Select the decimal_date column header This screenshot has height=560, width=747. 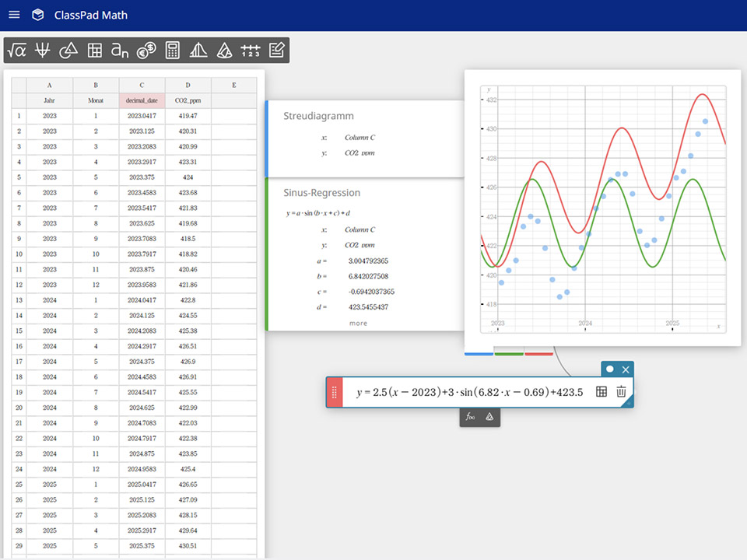[x=142, y=100]
